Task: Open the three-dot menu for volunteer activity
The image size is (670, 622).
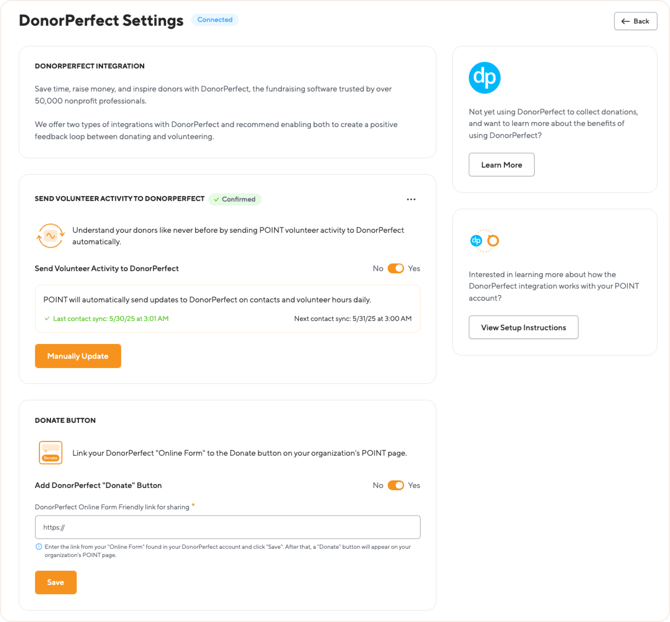Action: (x=411, y=200)
